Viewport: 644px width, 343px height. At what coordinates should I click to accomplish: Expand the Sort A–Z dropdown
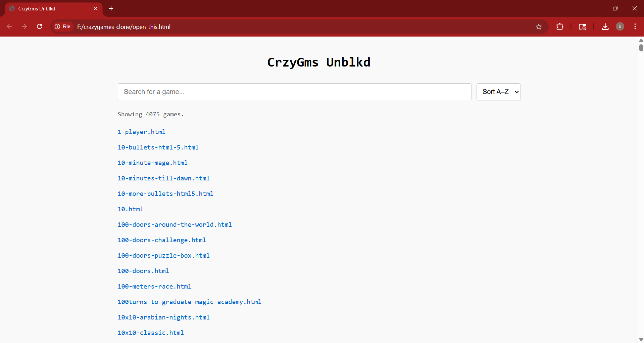[x=498, y=92]
